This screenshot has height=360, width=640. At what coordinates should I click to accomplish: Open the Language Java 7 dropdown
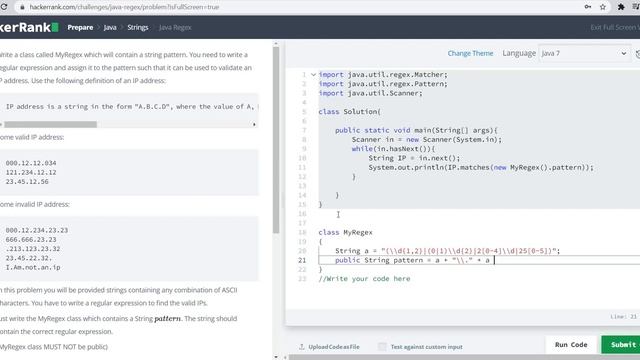click(x=583, y=53)
